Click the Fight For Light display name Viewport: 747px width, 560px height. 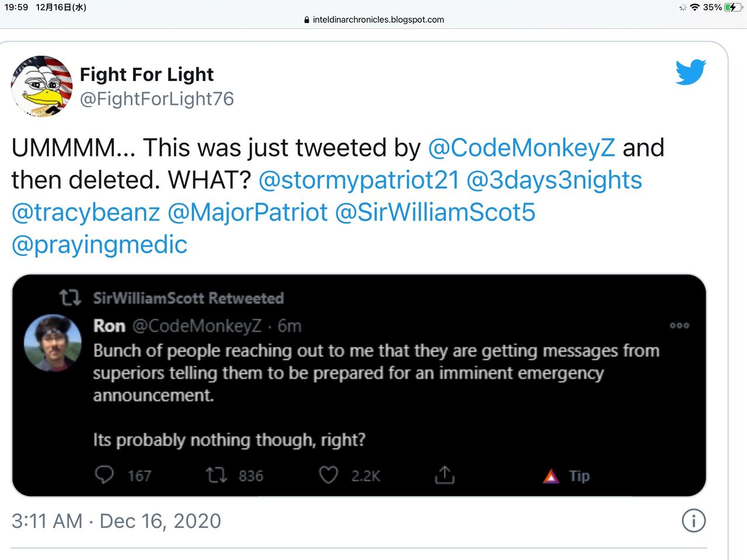point(146,75)
